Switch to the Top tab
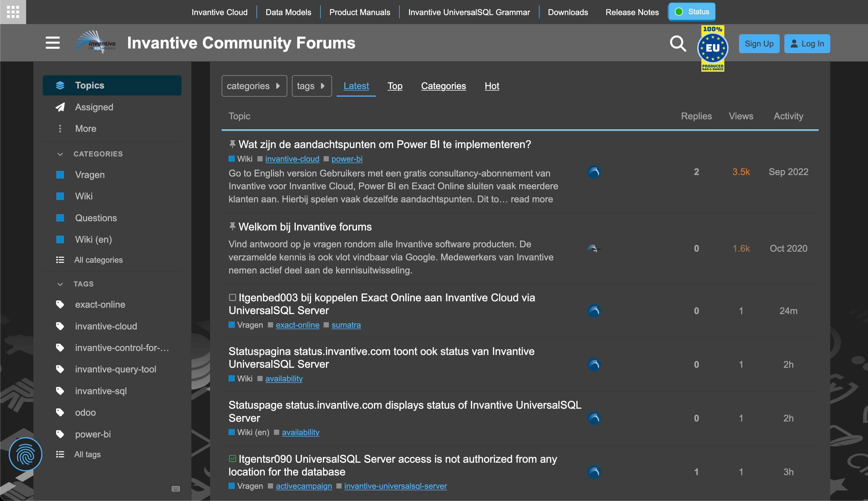 click(x=394, y=86)
